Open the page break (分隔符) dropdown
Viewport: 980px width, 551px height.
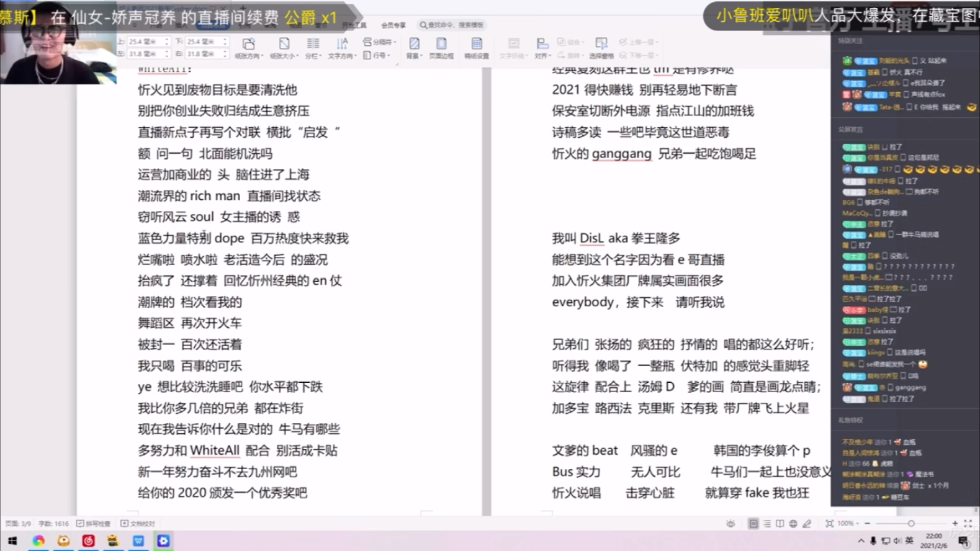(x=379, y=42)
